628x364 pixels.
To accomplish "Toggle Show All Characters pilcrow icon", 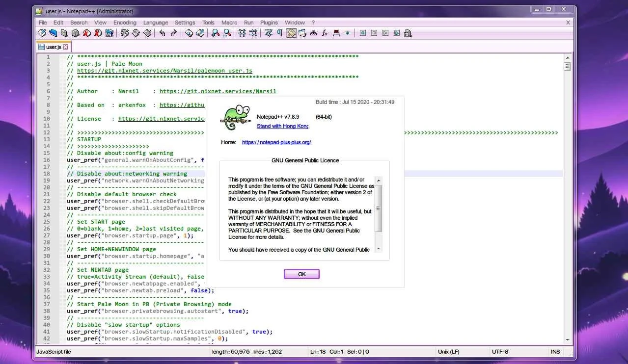I will click(x=280, y=33).
